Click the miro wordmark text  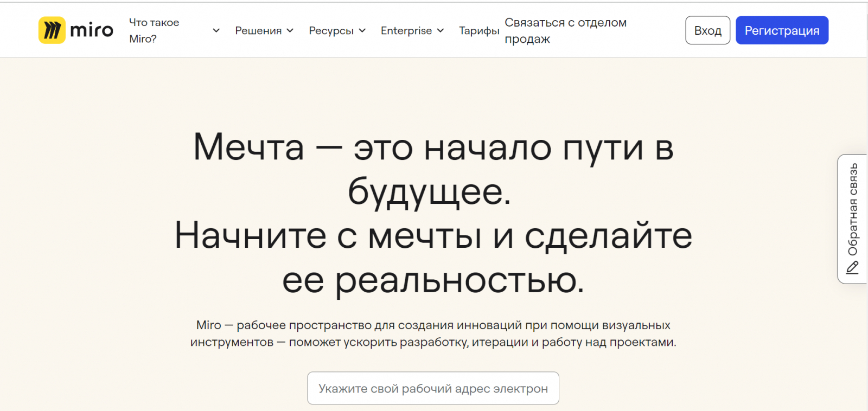tap(92, 30)
